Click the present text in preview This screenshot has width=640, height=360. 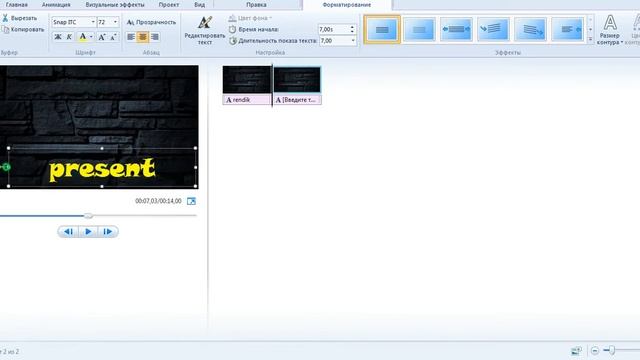pyautogui.click(x=102, y=169)
